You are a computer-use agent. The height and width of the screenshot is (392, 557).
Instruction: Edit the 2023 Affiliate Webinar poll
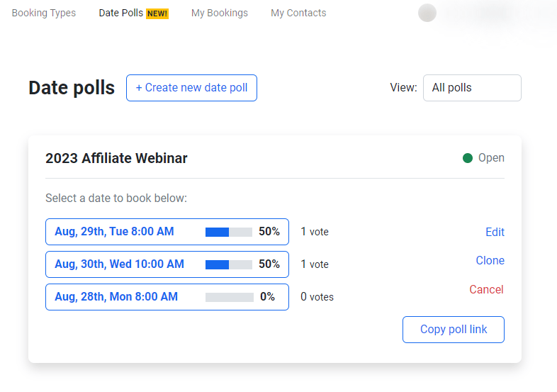click(x=495, y=232)
